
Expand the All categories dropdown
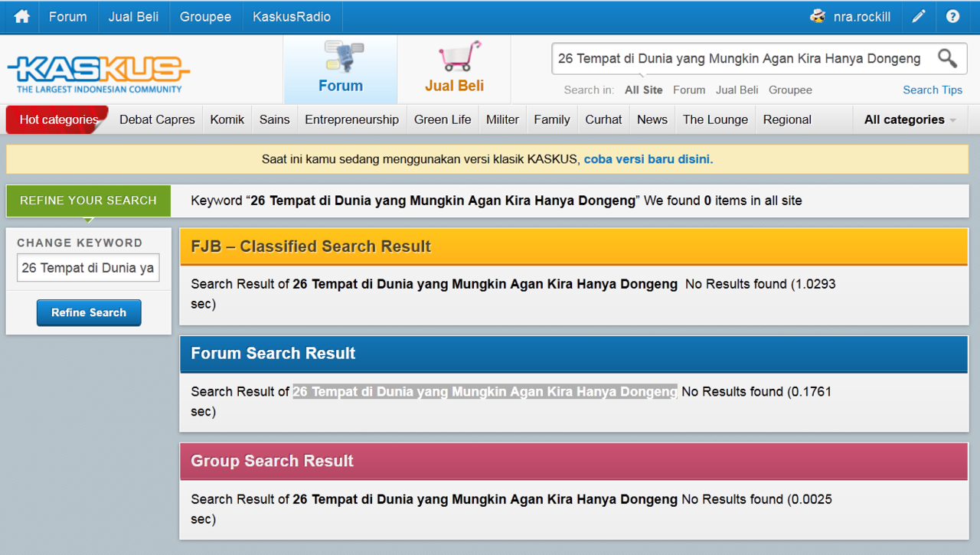(x=910, y=119)
